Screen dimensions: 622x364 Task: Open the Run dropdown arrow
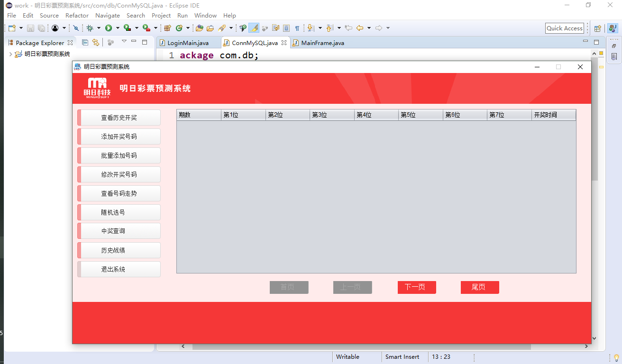tap(117, 28)
